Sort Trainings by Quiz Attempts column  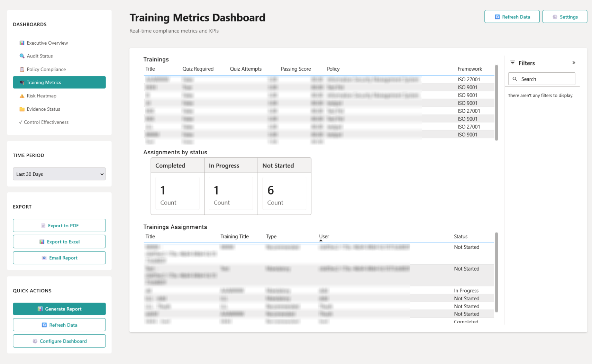tap(246, 69)
